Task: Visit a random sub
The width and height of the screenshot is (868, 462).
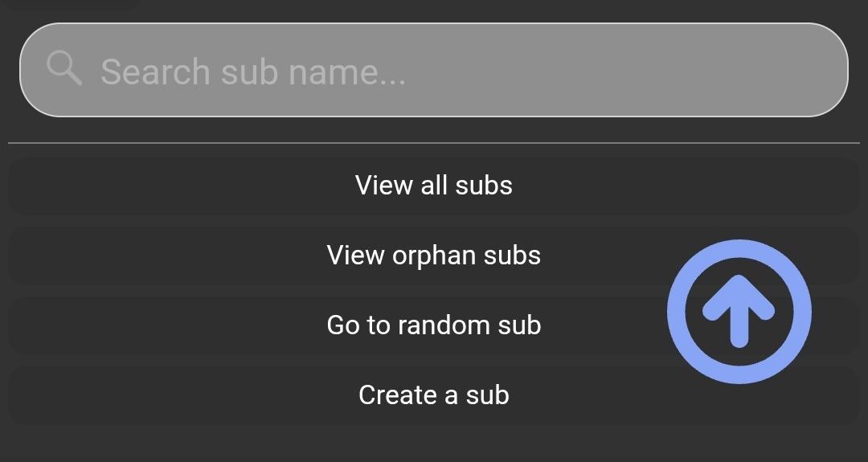Action: (x=434, y=325)
